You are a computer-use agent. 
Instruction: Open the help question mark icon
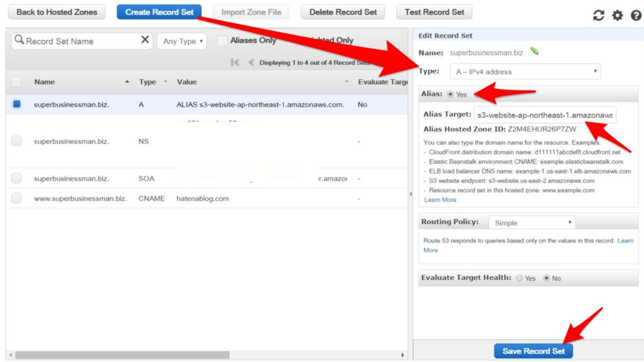[x=636, y=15]
